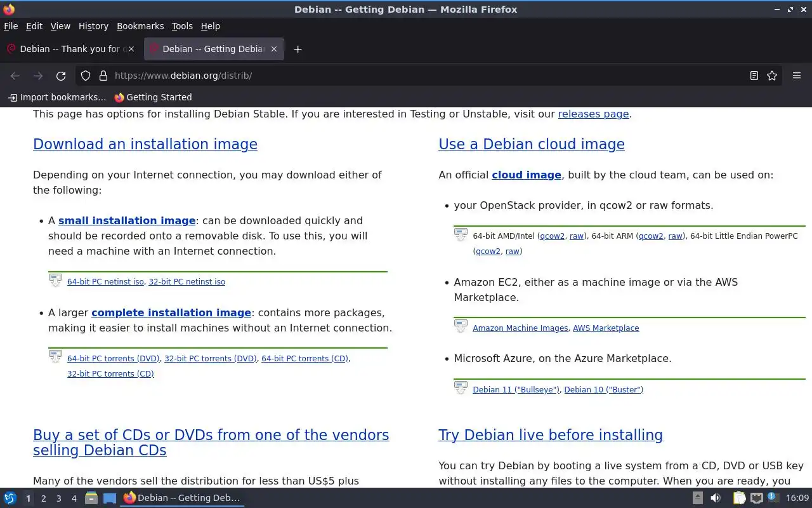Click the download icon beside Amazon Machine Images
Viewport: 812px width, 508px height.
[461, 326]
